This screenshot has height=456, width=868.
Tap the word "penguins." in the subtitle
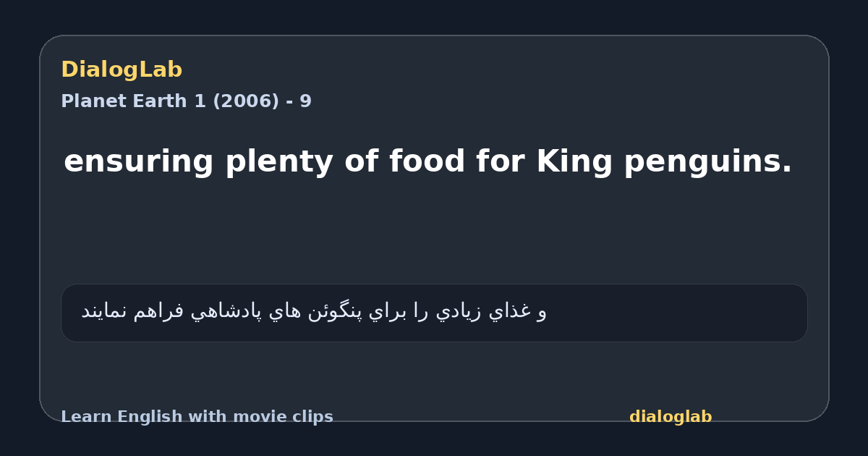pyautogui.click(x=708, y=164)
